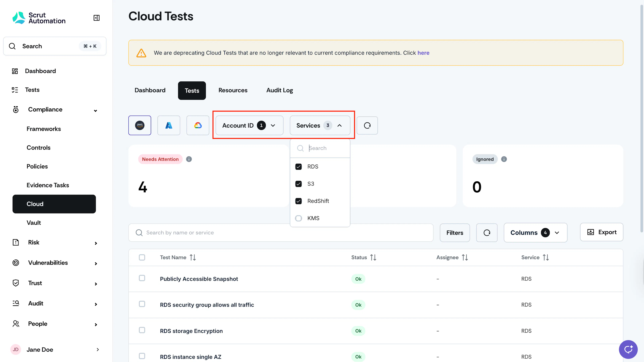This screenshot has width=644, height=362.
Task: Open the Audit Log tab
Action: coord(280,90)
